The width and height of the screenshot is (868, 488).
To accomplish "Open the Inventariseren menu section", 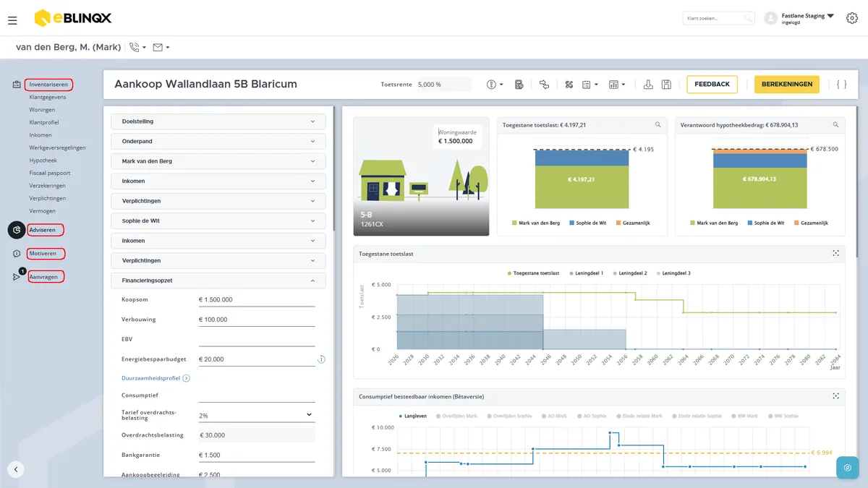I will click(48, 85).
